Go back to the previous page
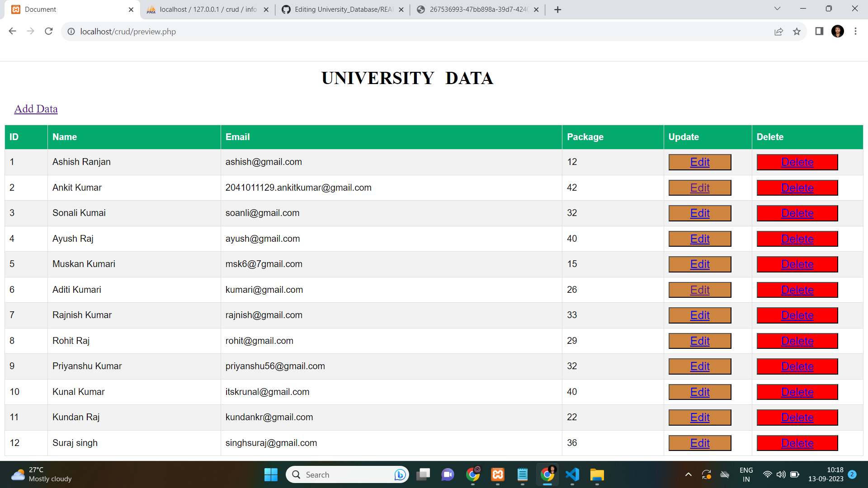 pos(12,31)
